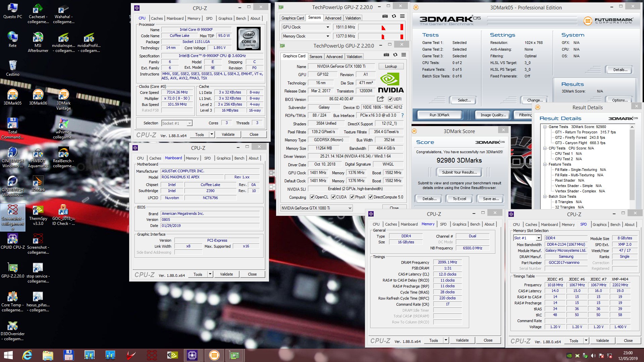This screenshot has height=362, width=644.
Task: Click Run 3DMark button
Action: [439, 115]
